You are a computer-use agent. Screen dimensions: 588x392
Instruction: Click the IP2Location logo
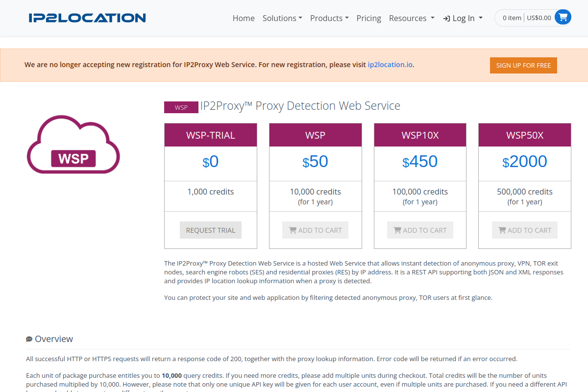click(x=87, y=18)
